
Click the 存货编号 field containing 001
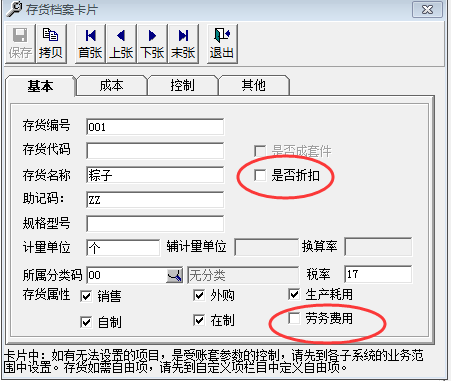coord(155,127)
